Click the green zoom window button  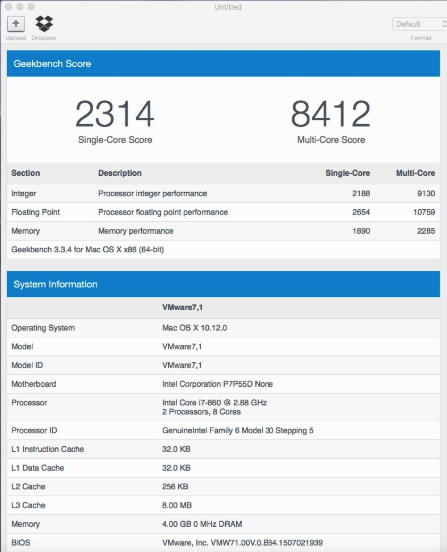click(x=31, y=7)
